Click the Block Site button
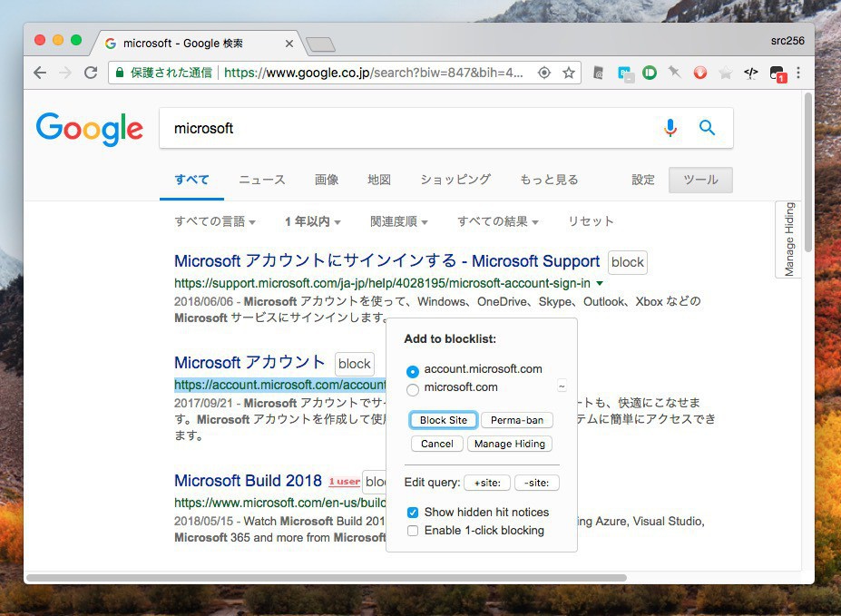This screenshot has height=616, width=841. (x=444, y=420)
